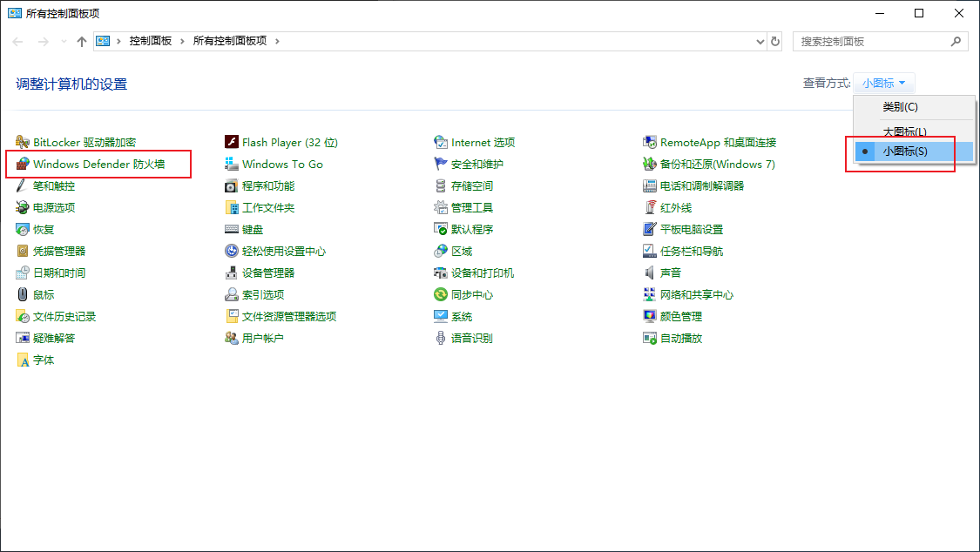Image resolution: width=980 pixels, height=552 pixels.
Task: Go to 控制面板 in breadcrumb
Action: click(151, 41)
